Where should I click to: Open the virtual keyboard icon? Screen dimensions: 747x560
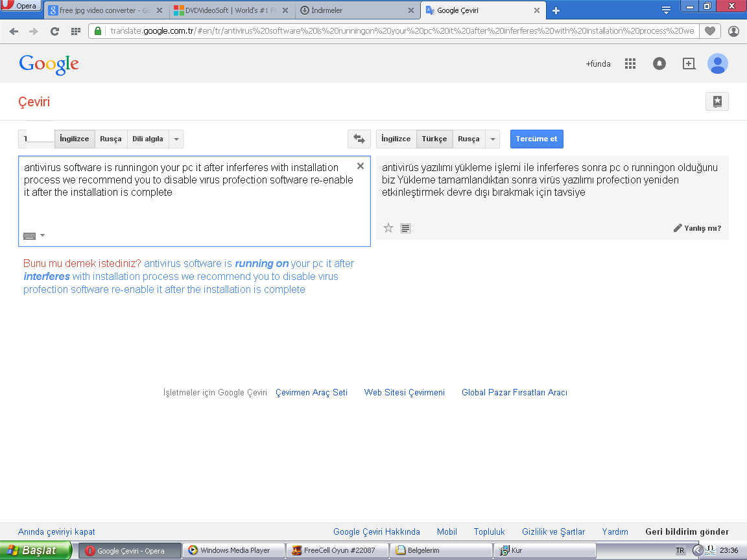30,236
